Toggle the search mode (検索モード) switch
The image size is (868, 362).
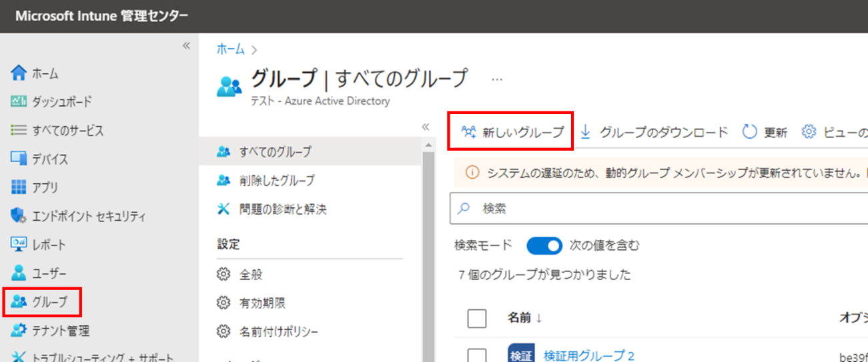[x=544, y=245]
